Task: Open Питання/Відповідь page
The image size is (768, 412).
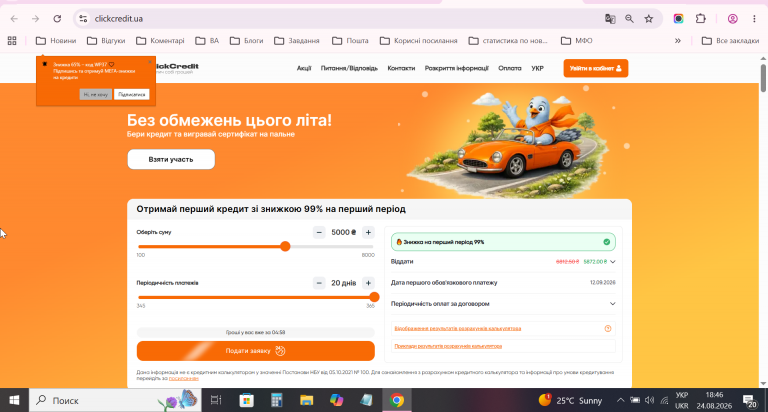Action: click(349, 68)
